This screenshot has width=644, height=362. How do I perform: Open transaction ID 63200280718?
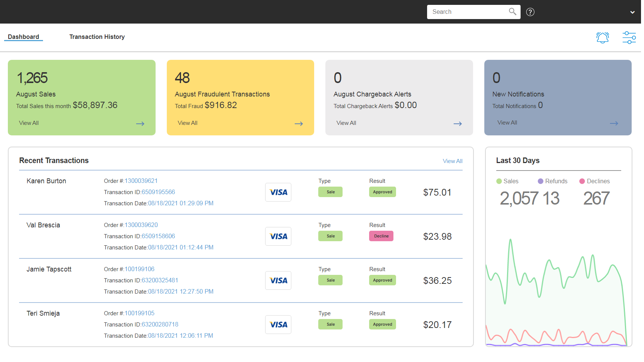point(160,325)
